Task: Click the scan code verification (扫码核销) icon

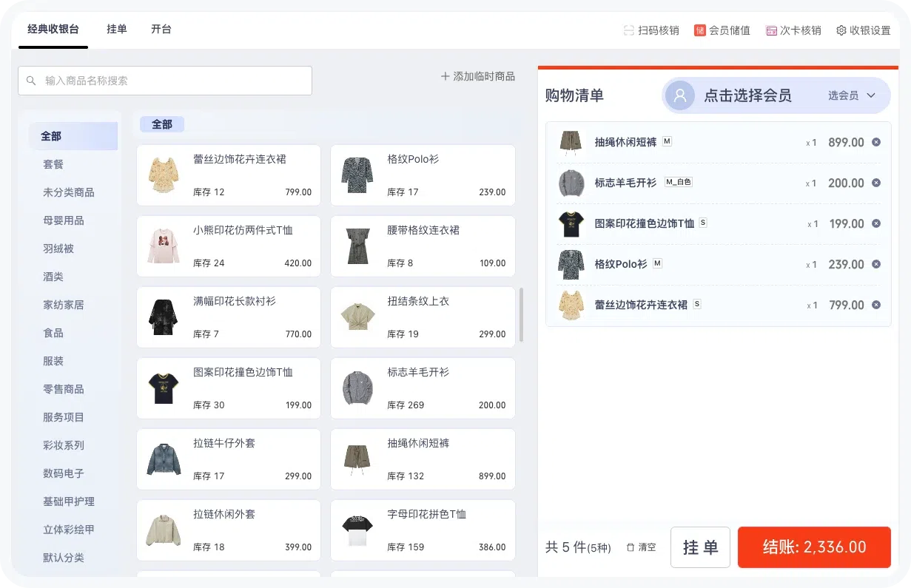Action: (x=629, y=30)
